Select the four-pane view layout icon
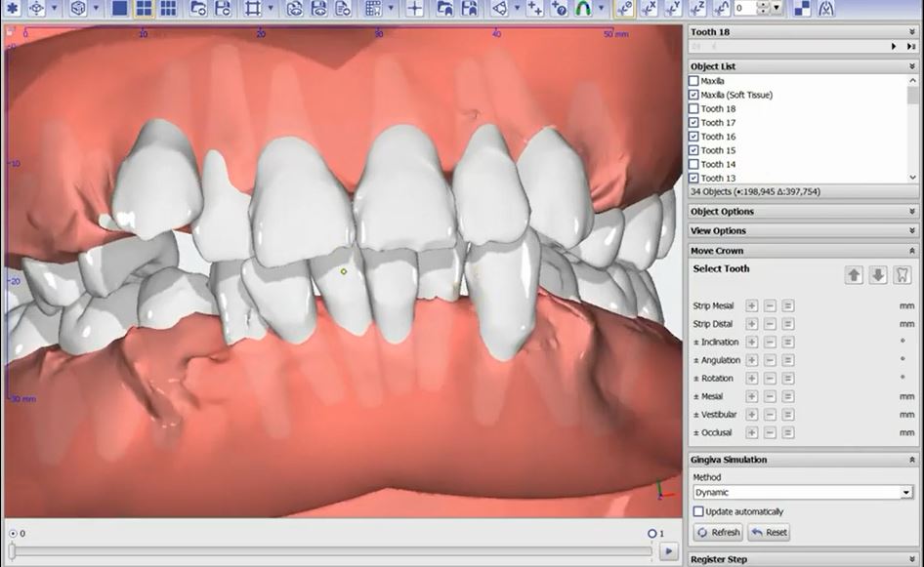The image size is (924, 567). [x=144, y=9]
